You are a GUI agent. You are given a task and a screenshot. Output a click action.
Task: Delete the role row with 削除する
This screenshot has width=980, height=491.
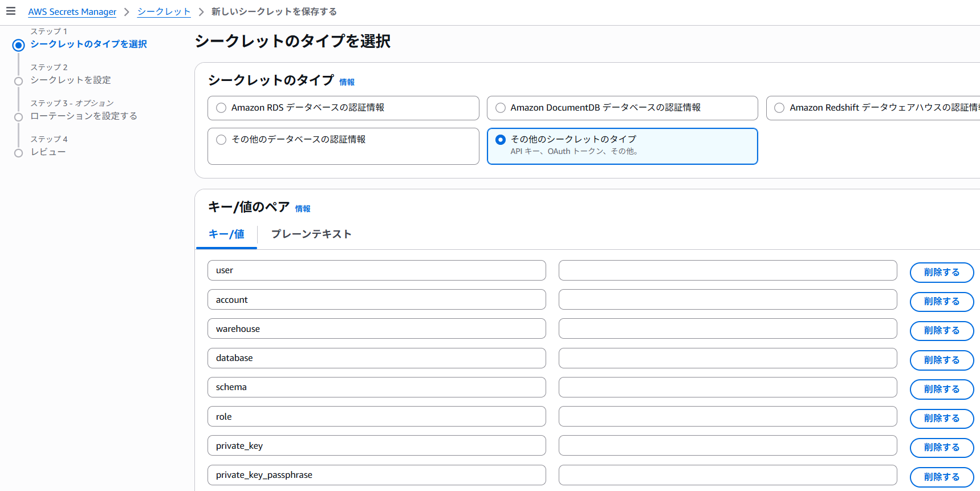click(x=942, y=419)
